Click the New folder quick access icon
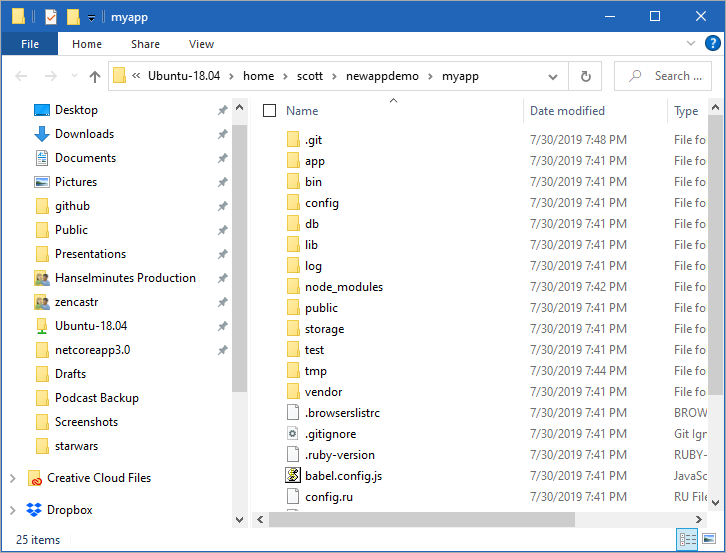Image resolution: width=726 pixels, height=553 pixels. (73, 17)
